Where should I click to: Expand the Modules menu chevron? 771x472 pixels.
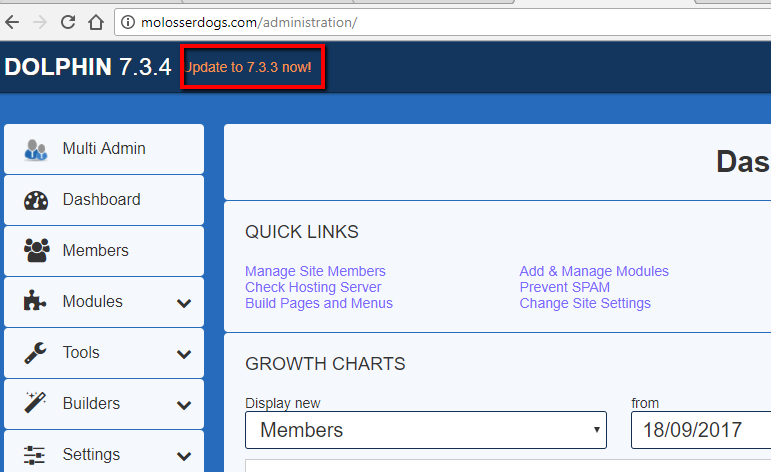184,303
